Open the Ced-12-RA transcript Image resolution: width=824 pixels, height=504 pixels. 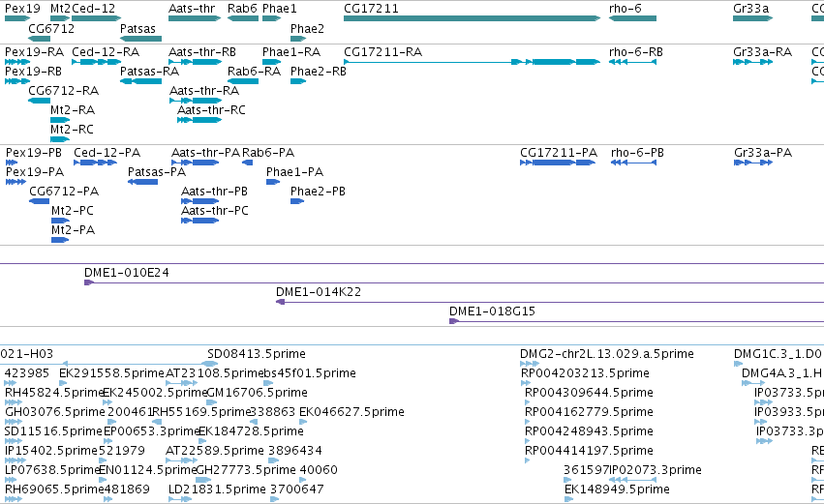click(x=96, y=62)
